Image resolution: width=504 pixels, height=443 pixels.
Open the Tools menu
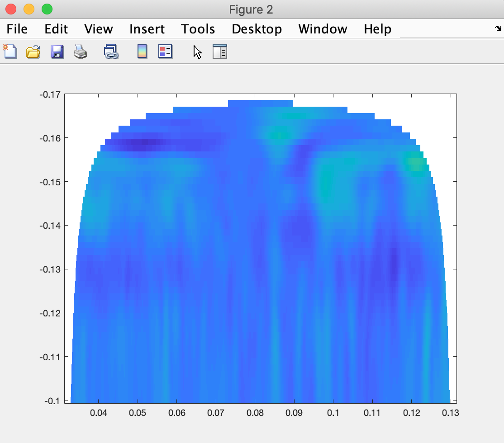point(198,29)
